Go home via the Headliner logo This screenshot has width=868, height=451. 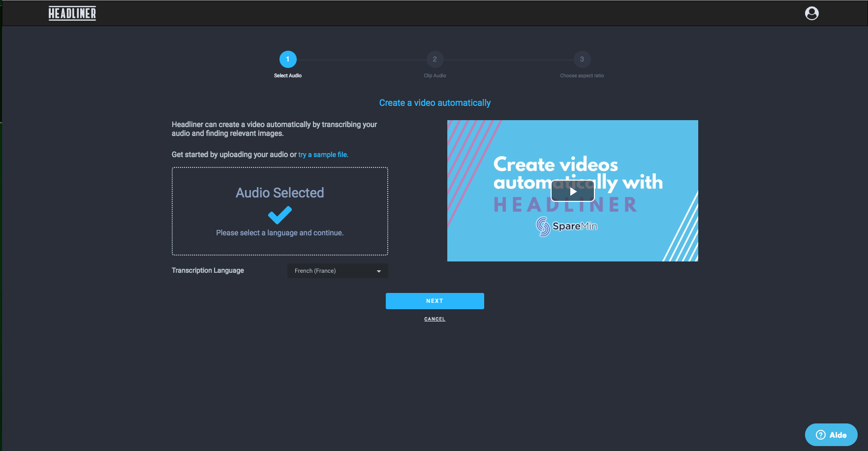[x=72, y=13]
